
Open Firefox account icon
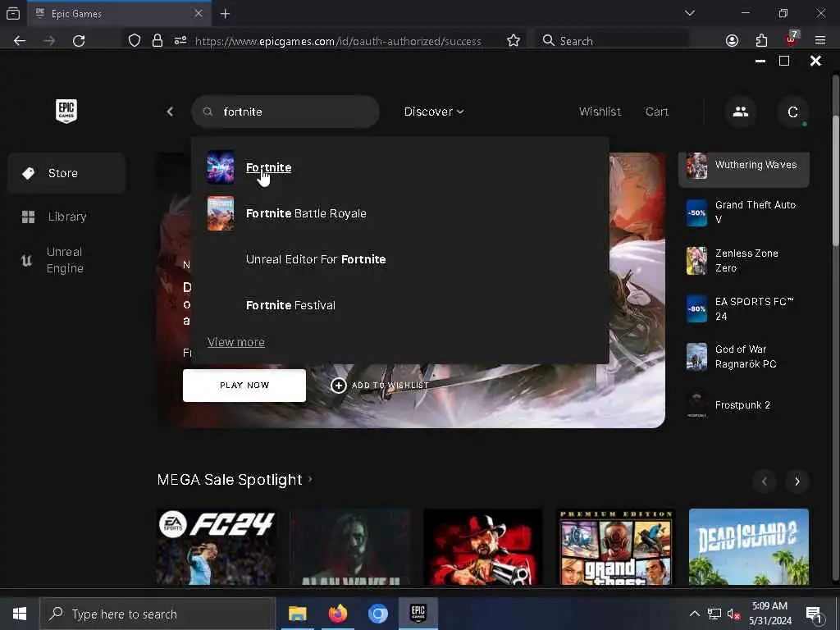click(732, 41)
